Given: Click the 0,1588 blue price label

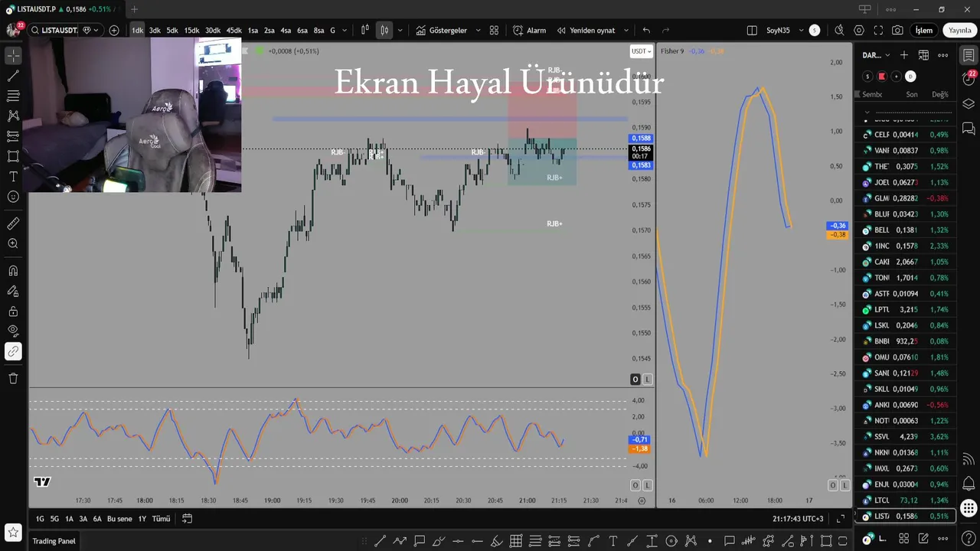Looking at the screenshot, I should point(641,139).
